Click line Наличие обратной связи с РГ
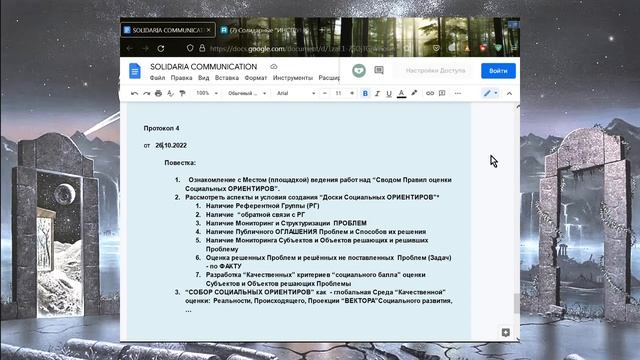640x360 pixels. click(255, 214)
